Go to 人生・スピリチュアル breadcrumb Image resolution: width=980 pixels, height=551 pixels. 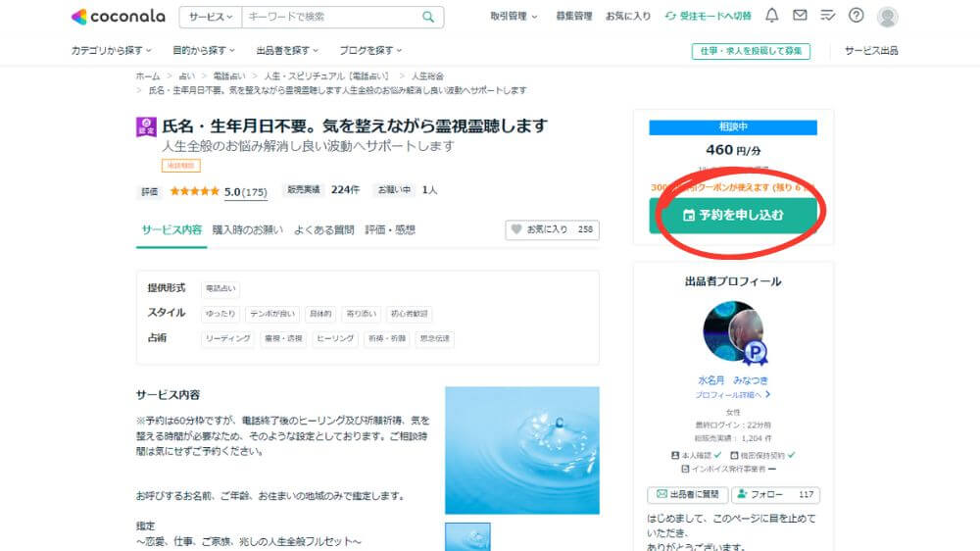[x=327, y=76]
